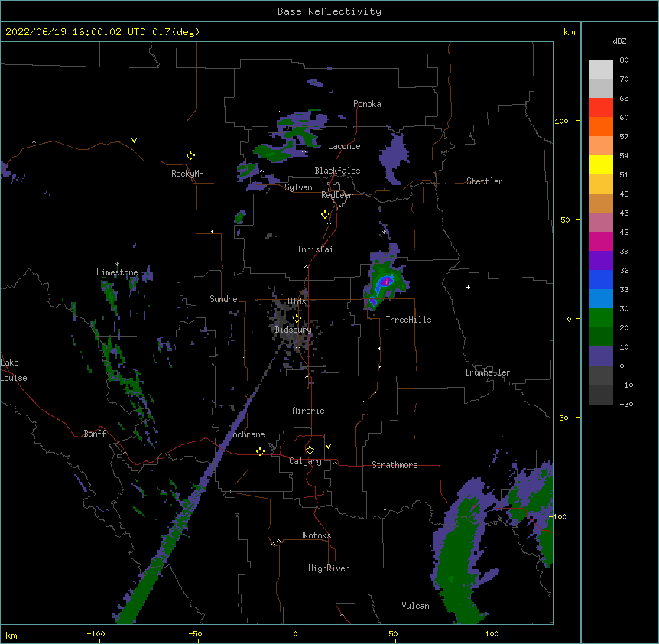Click the Stettler town label

484,181
